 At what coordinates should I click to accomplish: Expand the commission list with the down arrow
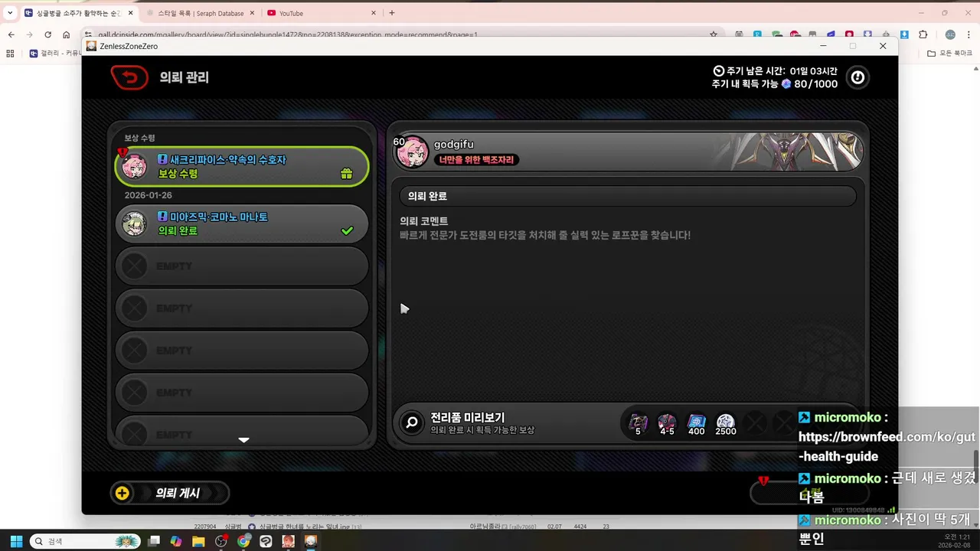(243, 440)
